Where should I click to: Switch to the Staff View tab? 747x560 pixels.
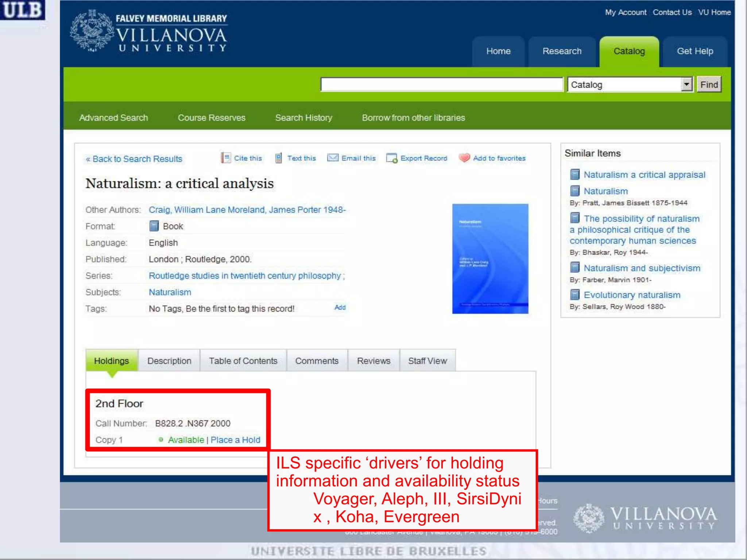click(427, 361)
